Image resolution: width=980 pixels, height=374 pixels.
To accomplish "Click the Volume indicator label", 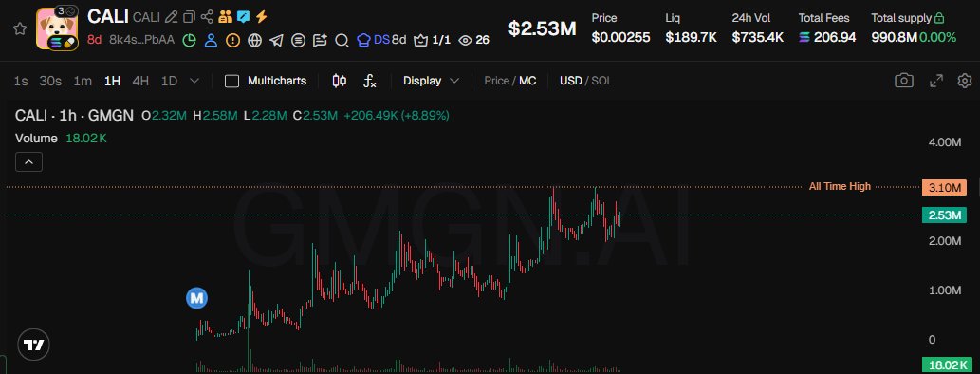I will pyautogui.click(x=36, y=139).
